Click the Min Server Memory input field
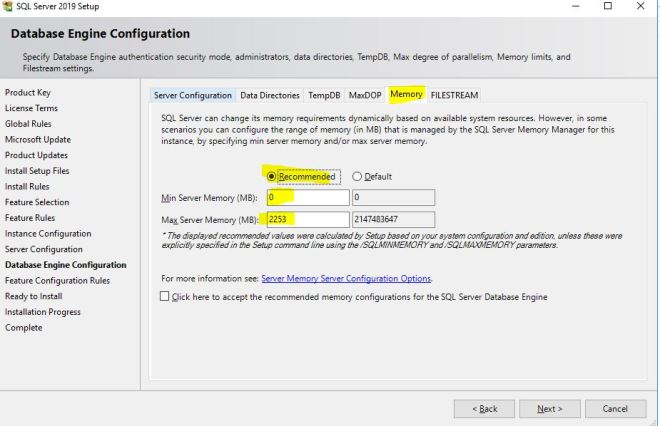 pyautogui.click(x=306, y=198)
